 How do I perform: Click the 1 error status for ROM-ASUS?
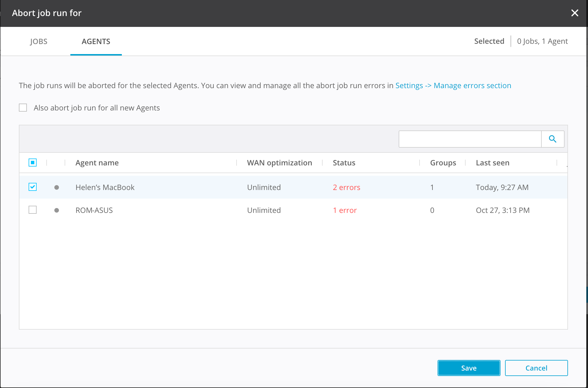pos(345,210)
